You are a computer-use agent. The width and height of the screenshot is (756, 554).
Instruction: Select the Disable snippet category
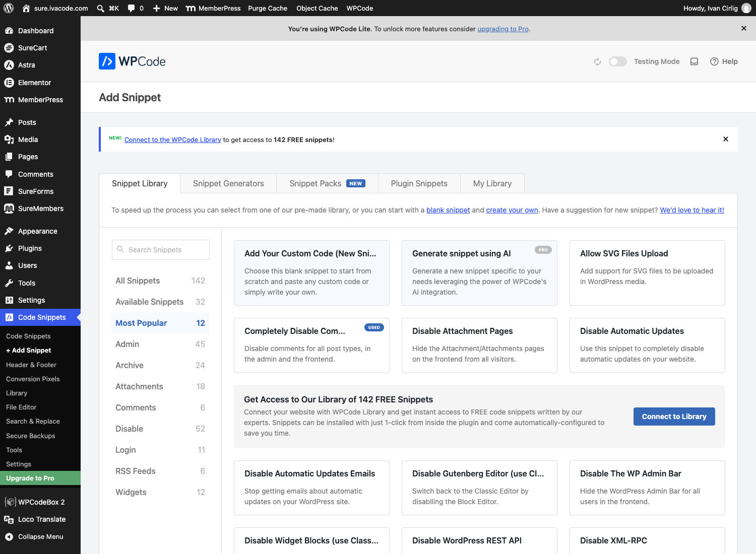[160, 429]
